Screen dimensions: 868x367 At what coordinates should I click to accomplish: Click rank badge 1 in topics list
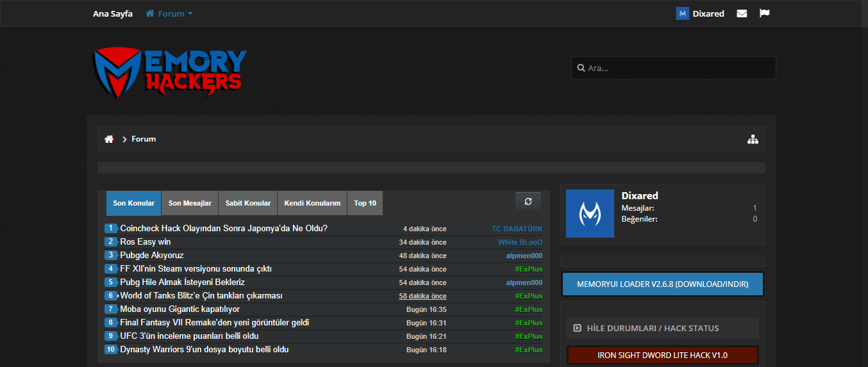point(111,229)
